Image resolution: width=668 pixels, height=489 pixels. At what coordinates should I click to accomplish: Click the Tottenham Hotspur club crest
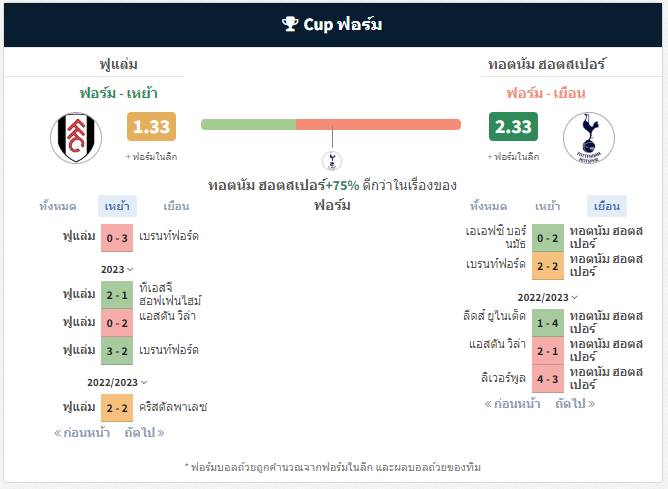(589, 138)
